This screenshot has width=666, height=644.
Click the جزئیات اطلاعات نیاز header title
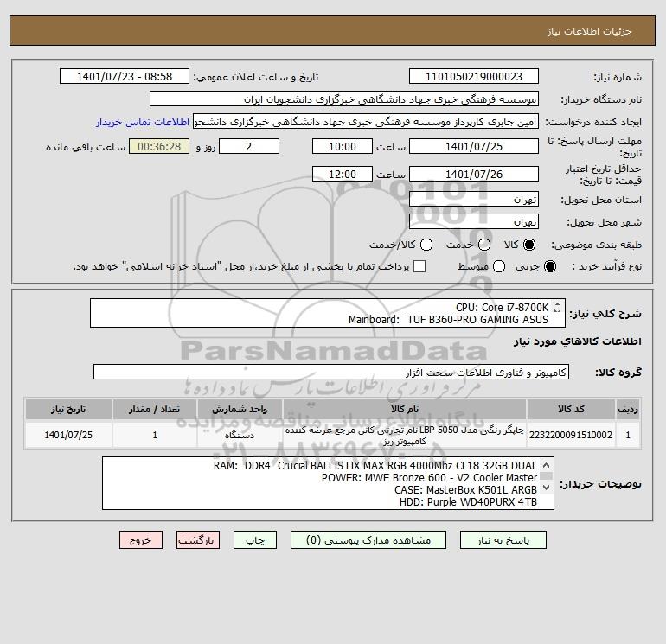(590, 31)
